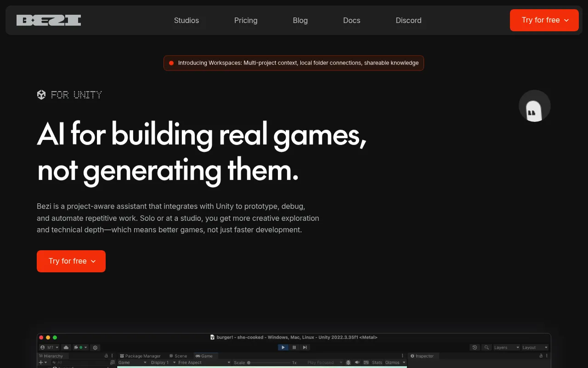
Task: Click the Unity cloud services icon
Action: [x=66, y=347]
